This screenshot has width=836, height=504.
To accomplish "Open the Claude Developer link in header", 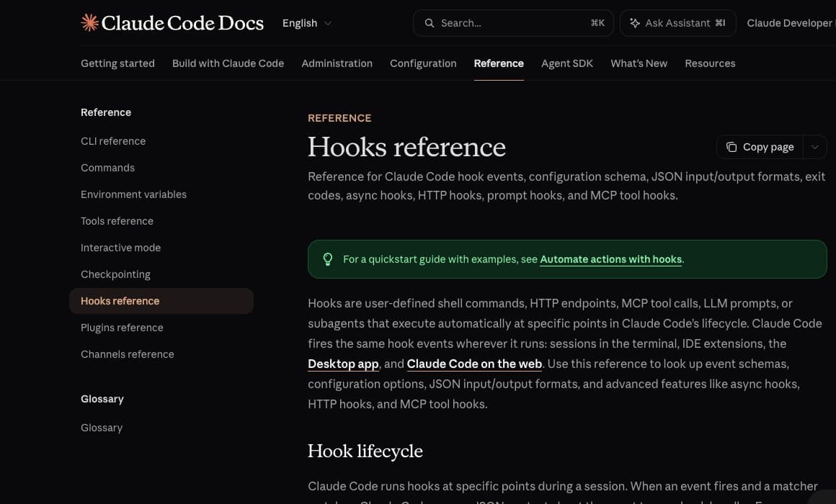I will click(x=791, y=23).
